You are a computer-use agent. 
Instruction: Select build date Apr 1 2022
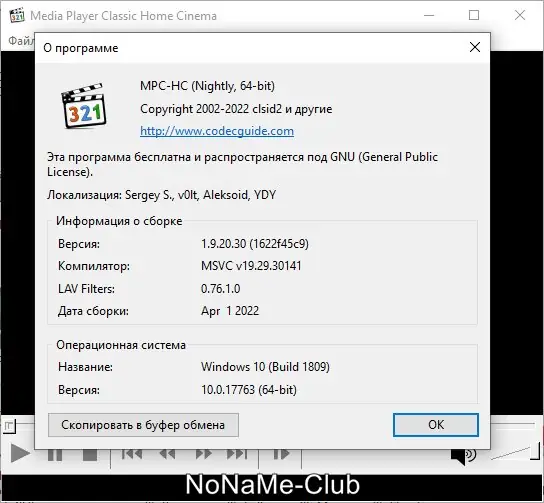coord(230,311)
